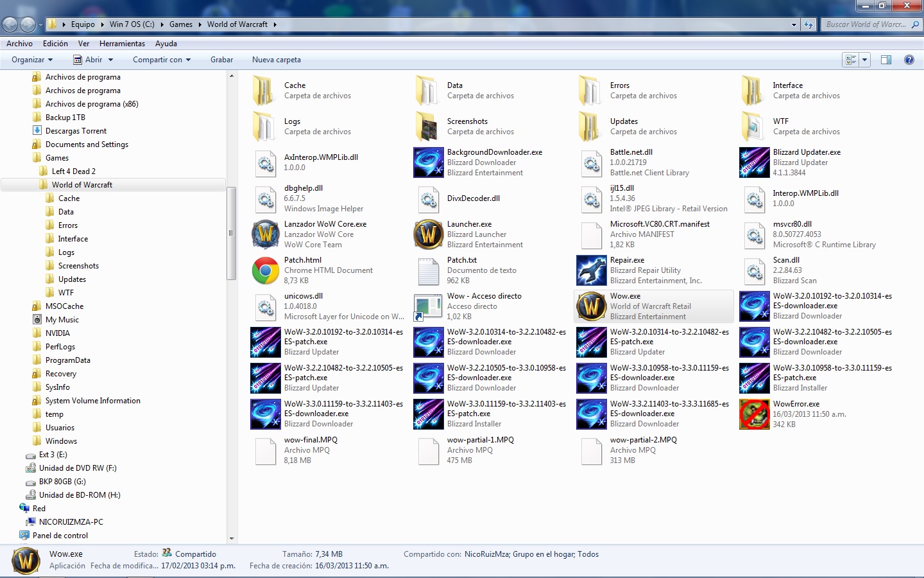Select the BackgroundDownloader.exe icon
The width and height of the screenshot is (924, 578).
tap(428, 162)
